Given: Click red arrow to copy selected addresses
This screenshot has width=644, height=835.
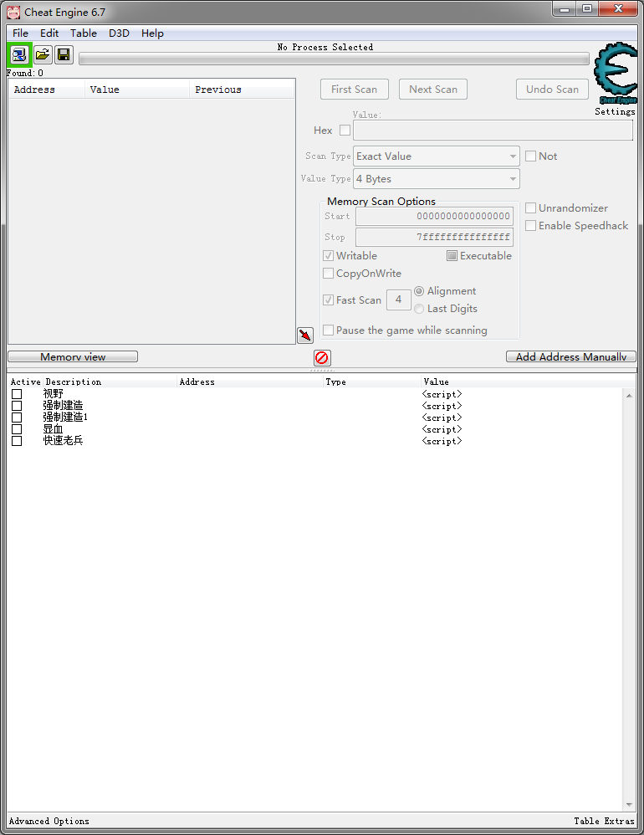Looking at the screenshot, I should [305, 335].
